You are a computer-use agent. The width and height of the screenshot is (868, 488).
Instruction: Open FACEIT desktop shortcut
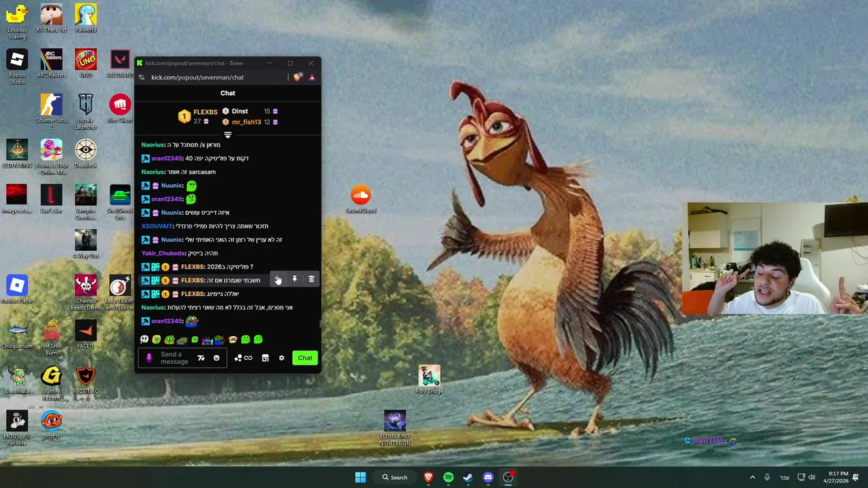point(85,334)
